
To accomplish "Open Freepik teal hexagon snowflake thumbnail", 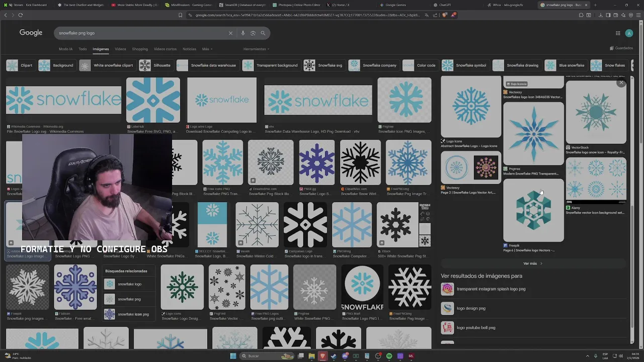I will tap(534, 210).
